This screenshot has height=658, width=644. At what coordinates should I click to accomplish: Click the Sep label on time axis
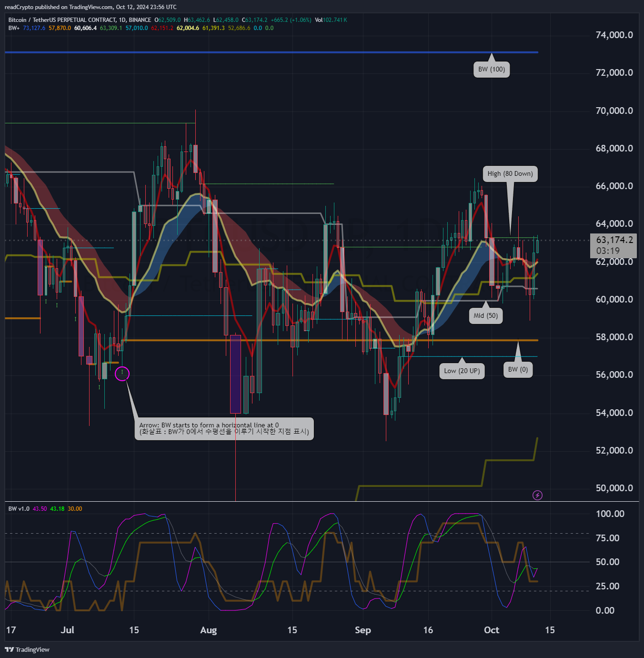tap(363, 630)
